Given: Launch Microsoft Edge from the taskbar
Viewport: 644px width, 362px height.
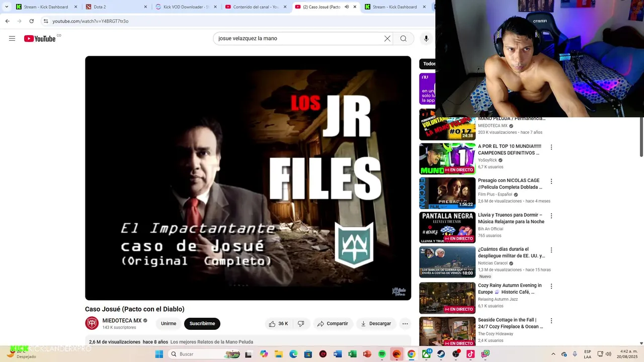Looking at the screenshot, I should [x=293, y=354].
